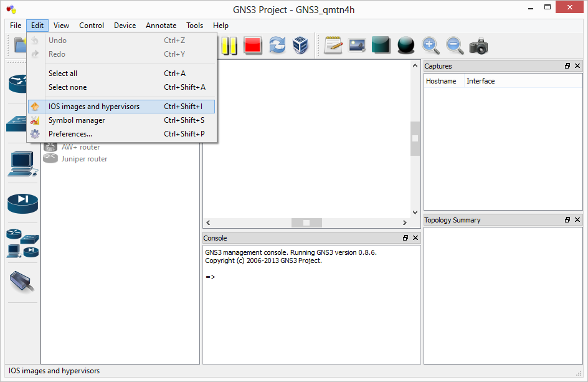This screenshot has height=382, width=588.
Task: Click the workspace scroll up arrow
Action: [415, 65]
